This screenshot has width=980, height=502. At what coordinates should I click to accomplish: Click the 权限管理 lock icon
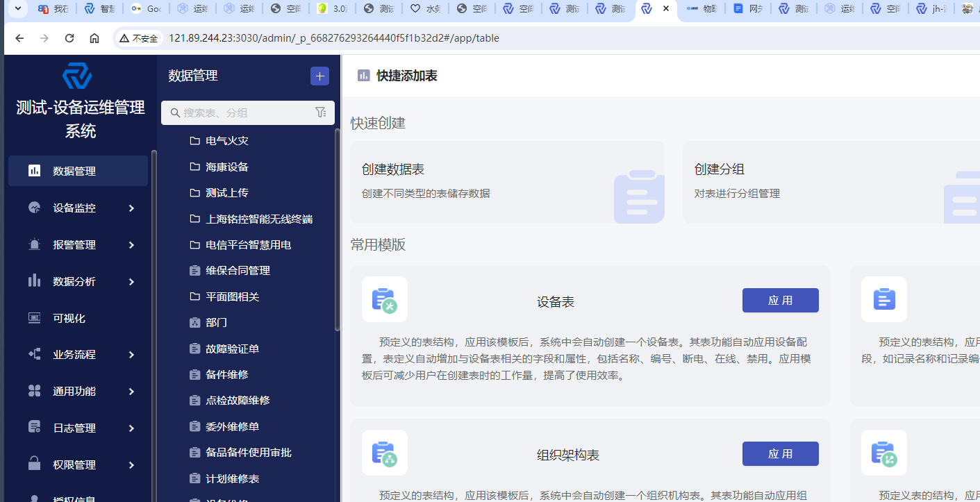click(34, 464)
